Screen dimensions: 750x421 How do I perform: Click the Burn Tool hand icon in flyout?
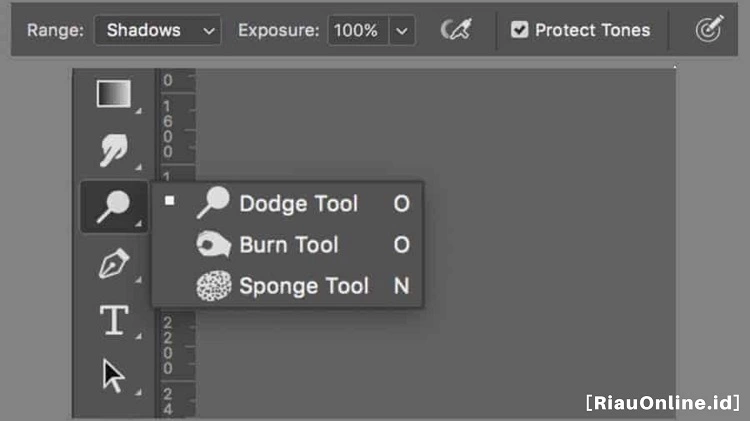click(x=213, y=244)
